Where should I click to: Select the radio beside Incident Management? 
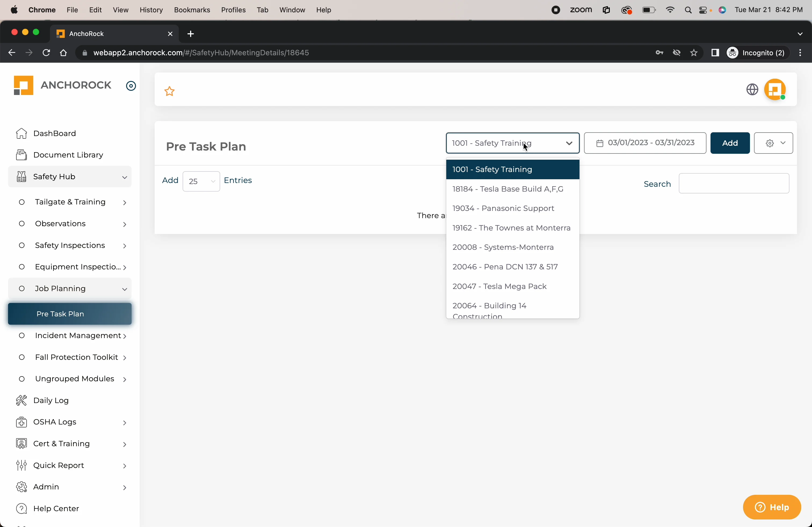pyautogui.click(x=22, y=335)
